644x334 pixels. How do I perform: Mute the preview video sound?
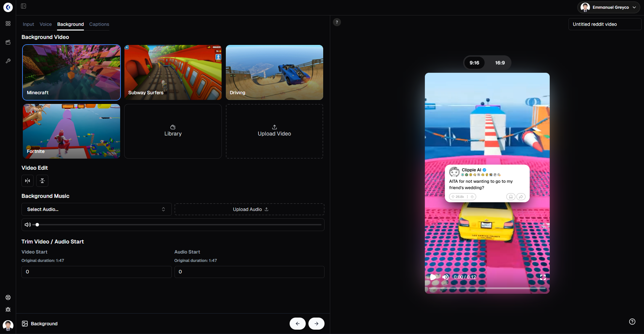pyautogui.click(x=445, y=277)
